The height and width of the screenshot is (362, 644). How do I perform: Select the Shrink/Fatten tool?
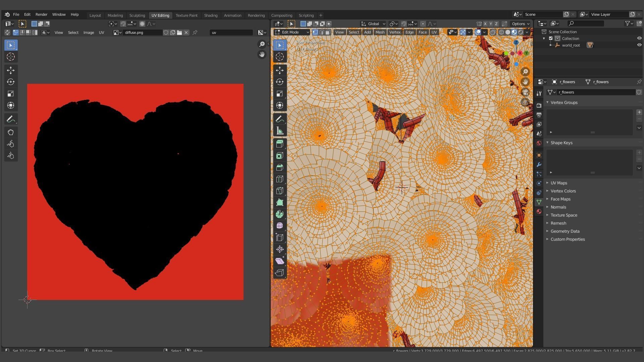(280, 249)
